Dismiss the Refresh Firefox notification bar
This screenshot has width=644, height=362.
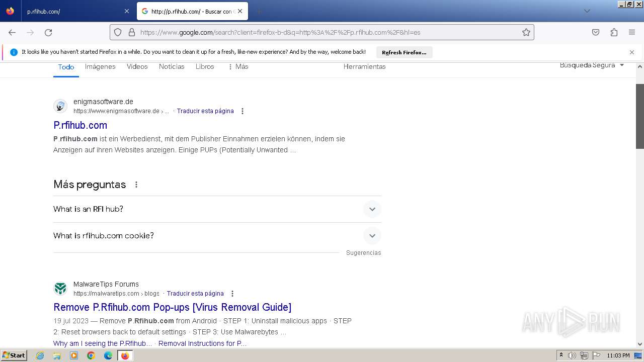[x=632, y=52]
